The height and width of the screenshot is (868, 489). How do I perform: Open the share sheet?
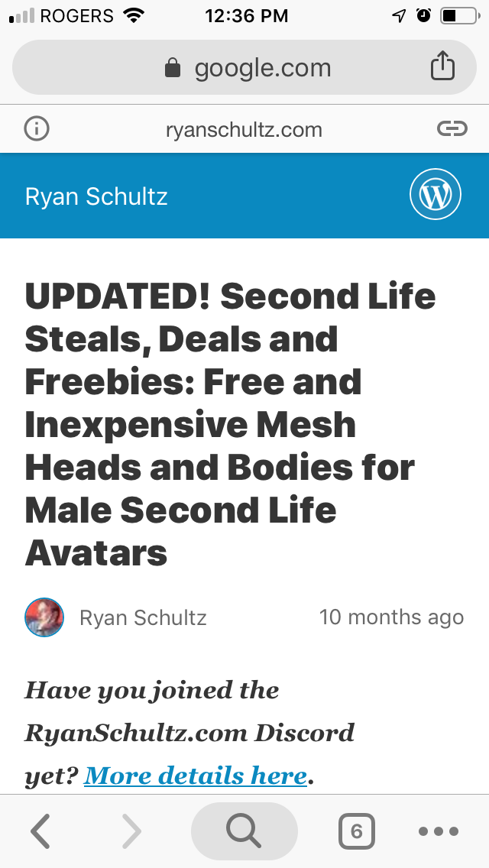click(442, 66)
